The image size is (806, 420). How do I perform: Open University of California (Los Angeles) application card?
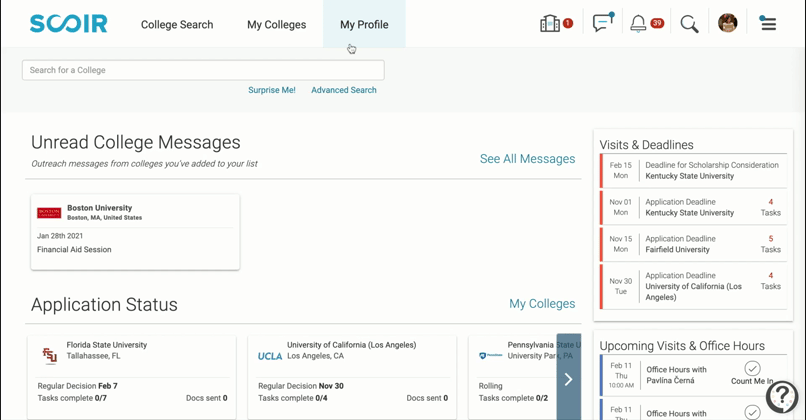[352, 377]
